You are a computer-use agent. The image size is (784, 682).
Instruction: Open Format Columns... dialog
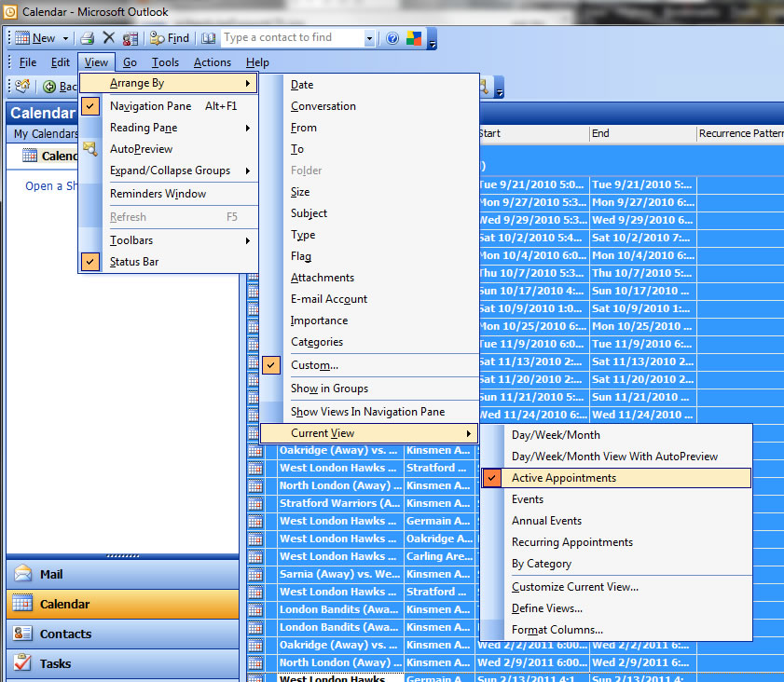coord(616,630)
